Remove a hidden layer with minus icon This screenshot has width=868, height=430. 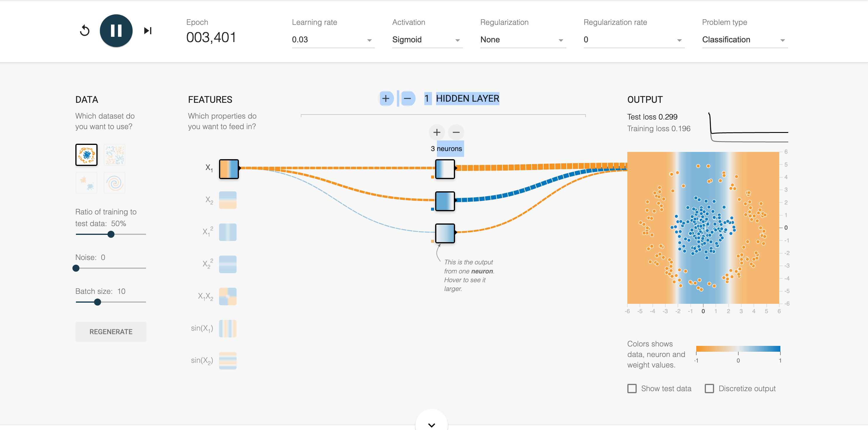click(407, 98)
